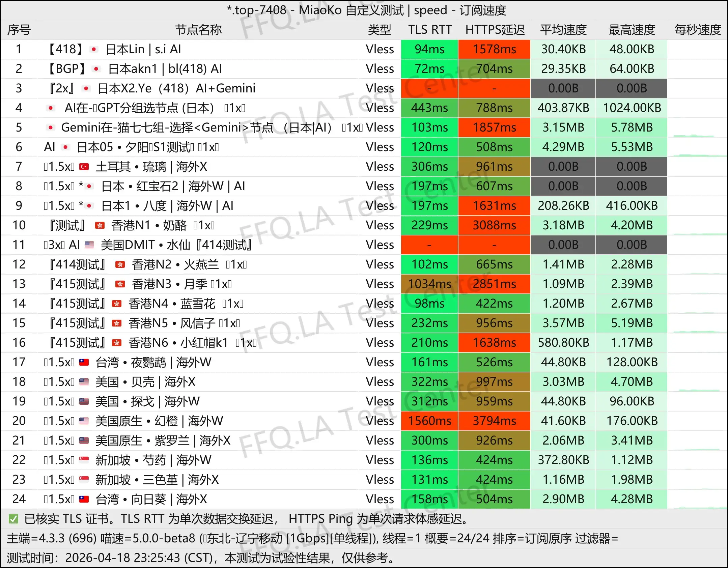Click the HTTPS延迟 column header
The image size is (728, 568).
[x=495, y=30]
